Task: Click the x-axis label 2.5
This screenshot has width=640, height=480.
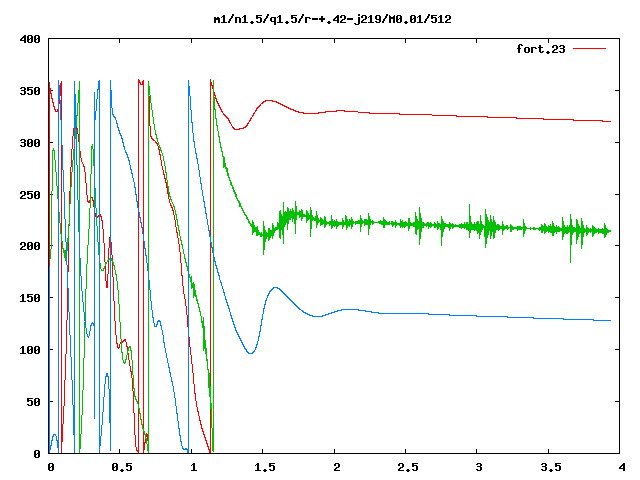Action: pos(407,467)
